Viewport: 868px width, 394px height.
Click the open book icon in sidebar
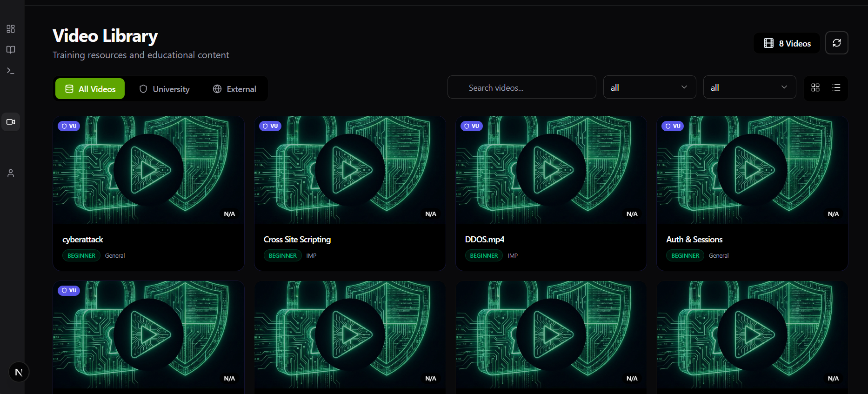click(11, 50)
